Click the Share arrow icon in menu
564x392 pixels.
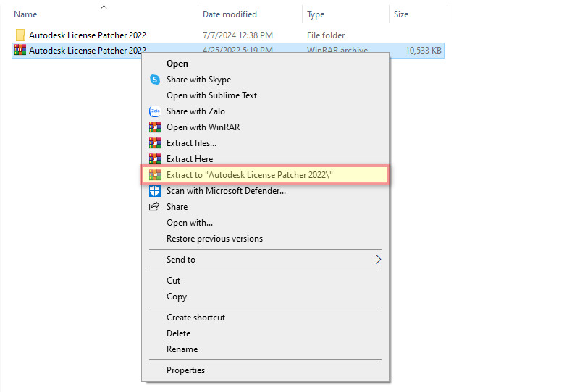click(x=154, y=207)
